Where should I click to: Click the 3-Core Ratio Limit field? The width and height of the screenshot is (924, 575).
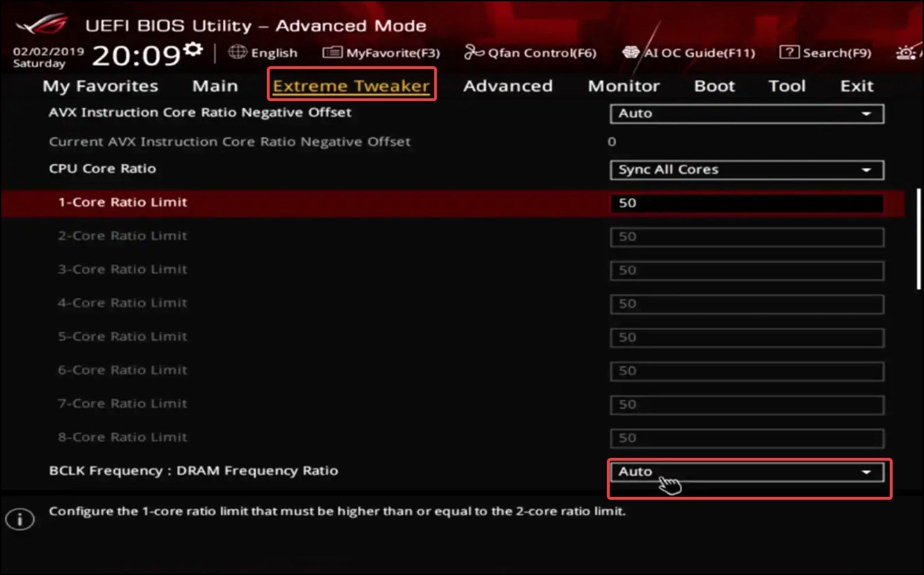pyautogui.click(x=747, y=270)
